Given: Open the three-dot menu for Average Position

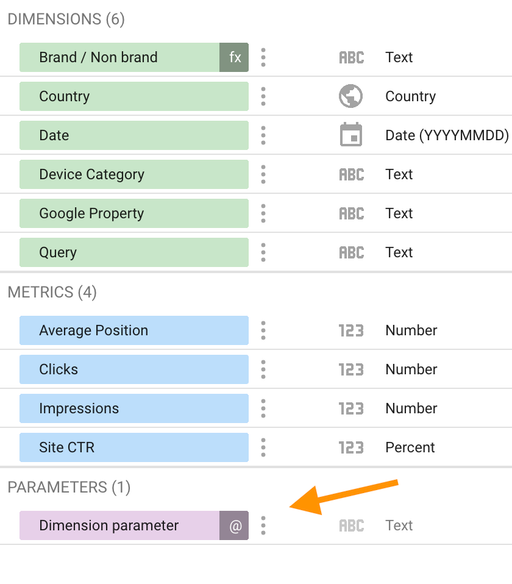Looking at the screenshot, I should click(263, 330).
